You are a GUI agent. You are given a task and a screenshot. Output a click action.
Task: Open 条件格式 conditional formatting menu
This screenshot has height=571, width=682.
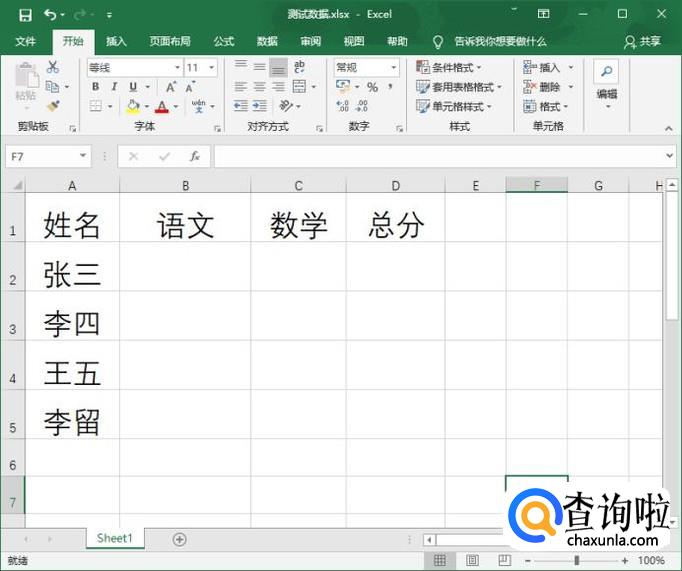[x=448, y=67]
